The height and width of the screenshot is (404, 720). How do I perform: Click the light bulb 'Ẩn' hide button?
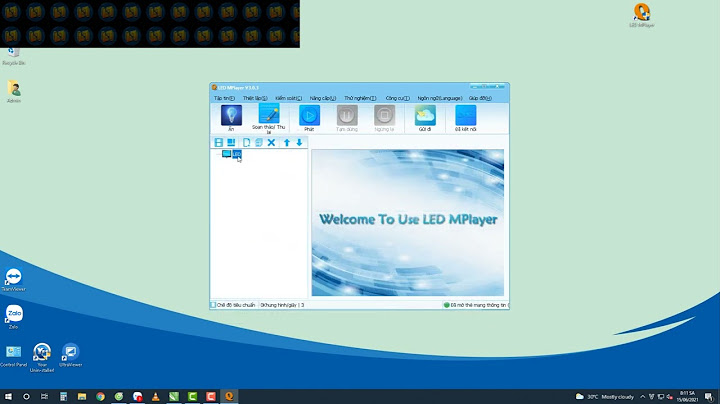coord(231,116)
